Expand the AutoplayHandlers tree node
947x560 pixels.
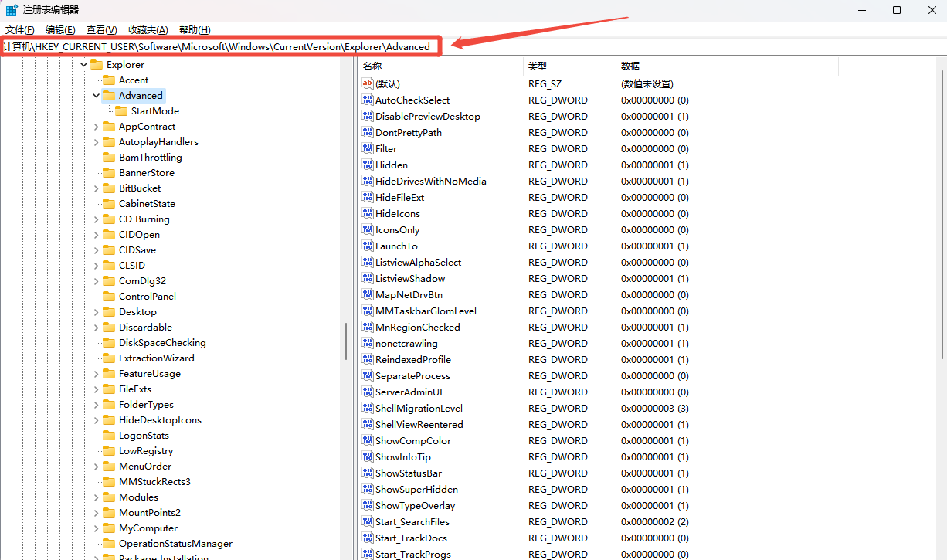tap(96, 142)
